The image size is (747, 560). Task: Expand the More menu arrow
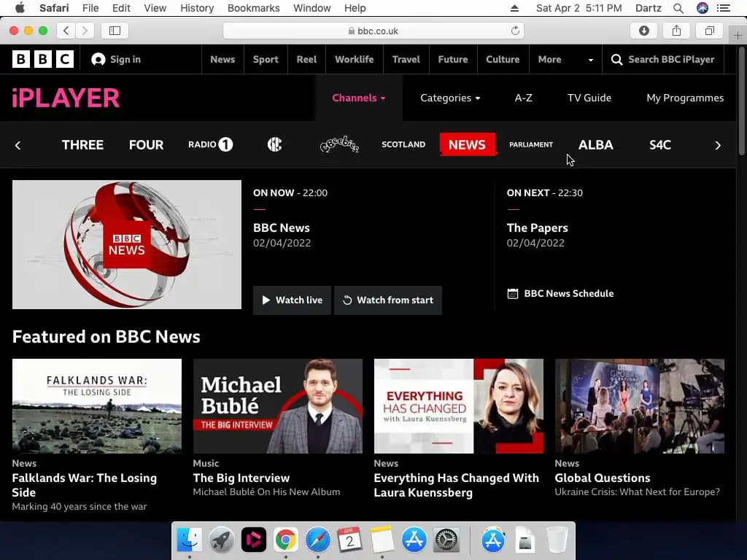click(591, 60)
